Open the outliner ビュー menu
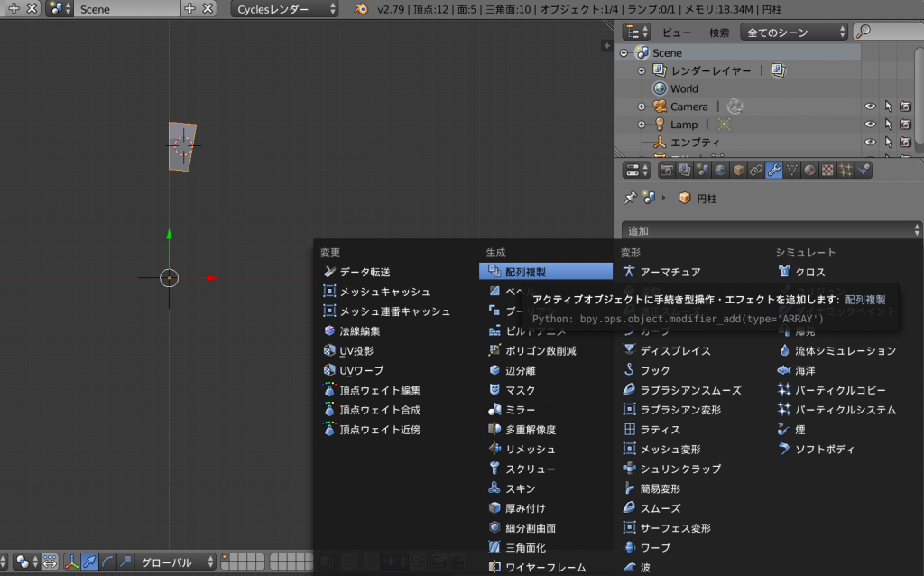This screenshot has width=924, height=576. pyautogui.click(x=677, y=33)
